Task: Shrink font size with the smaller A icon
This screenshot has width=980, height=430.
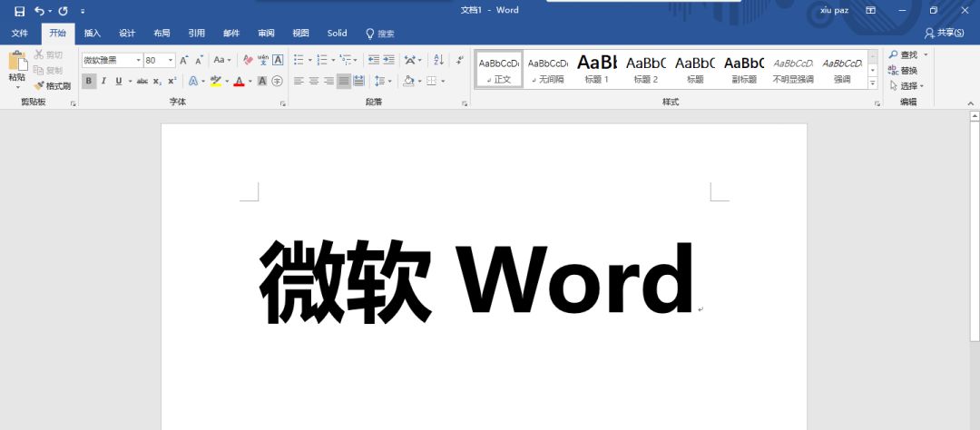Action: pos(199,60)
